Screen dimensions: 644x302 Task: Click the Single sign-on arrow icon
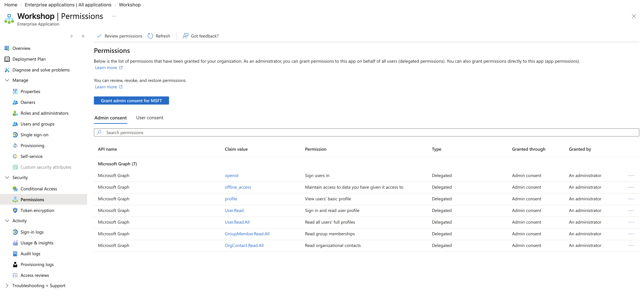(15, 135)
